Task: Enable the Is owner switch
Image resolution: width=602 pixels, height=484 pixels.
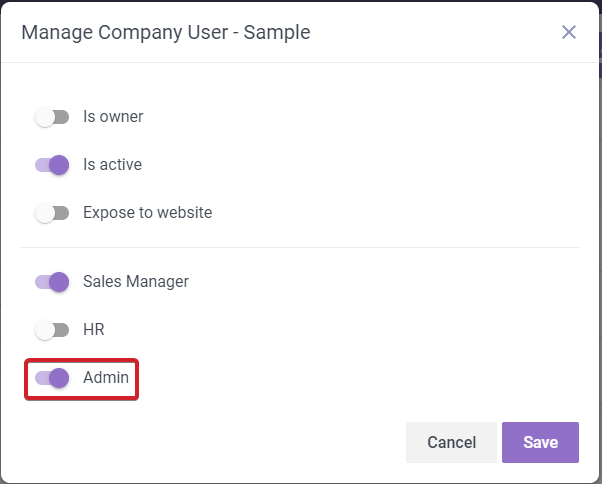Action: pyautogui.click(x=51, y=117)
